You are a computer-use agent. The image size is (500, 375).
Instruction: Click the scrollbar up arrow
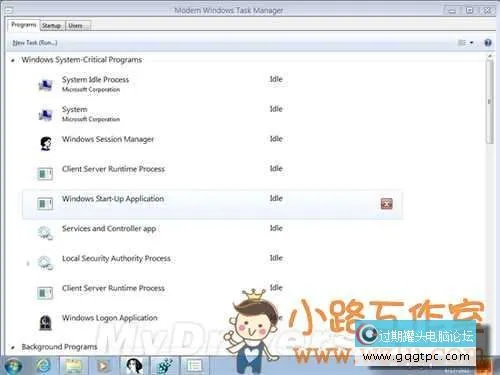pos(489,56)
